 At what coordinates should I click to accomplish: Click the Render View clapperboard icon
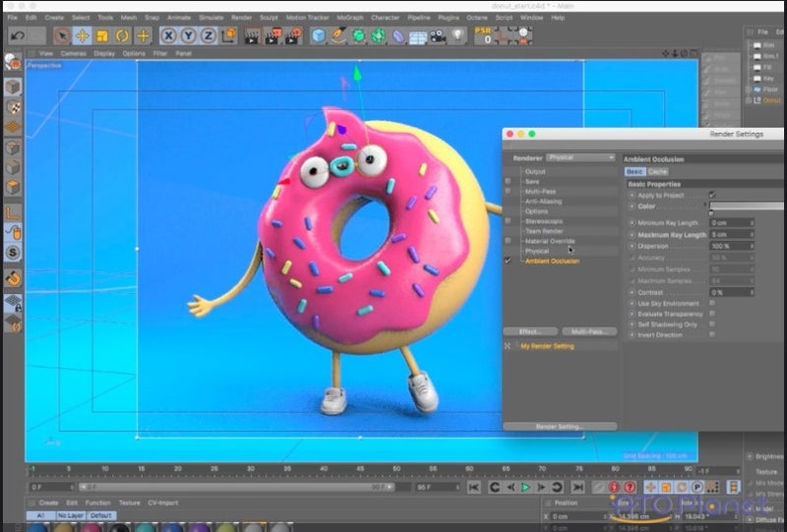tap(252, 36)
